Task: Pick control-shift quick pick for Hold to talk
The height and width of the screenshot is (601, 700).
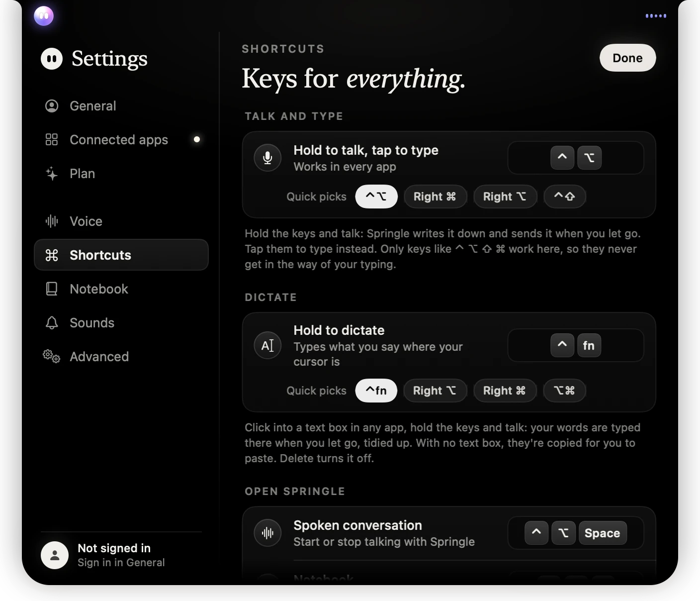Action: pyautogui.click(x=565, y=197)
